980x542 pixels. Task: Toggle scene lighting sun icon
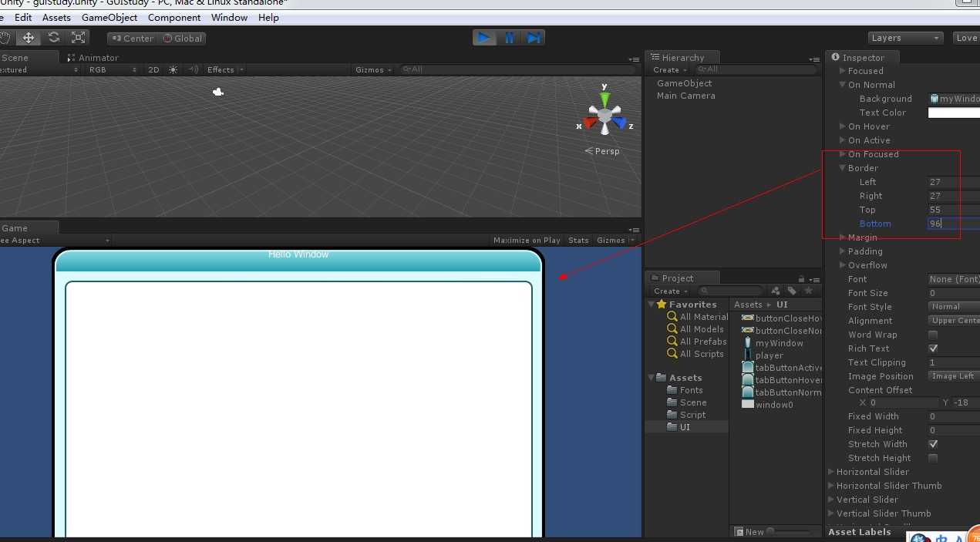tap(173, 69)
